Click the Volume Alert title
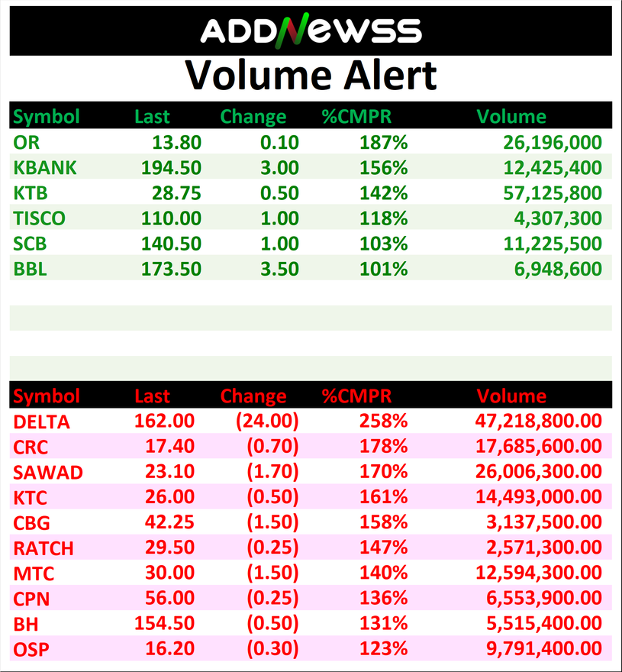The height and width of the screenshot is (672, 622). pos(311,75)
